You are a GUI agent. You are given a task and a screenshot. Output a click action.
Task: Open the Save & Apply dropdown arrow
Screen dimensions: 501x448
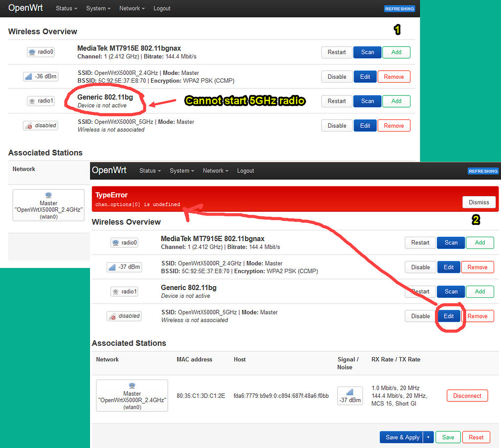428,437
